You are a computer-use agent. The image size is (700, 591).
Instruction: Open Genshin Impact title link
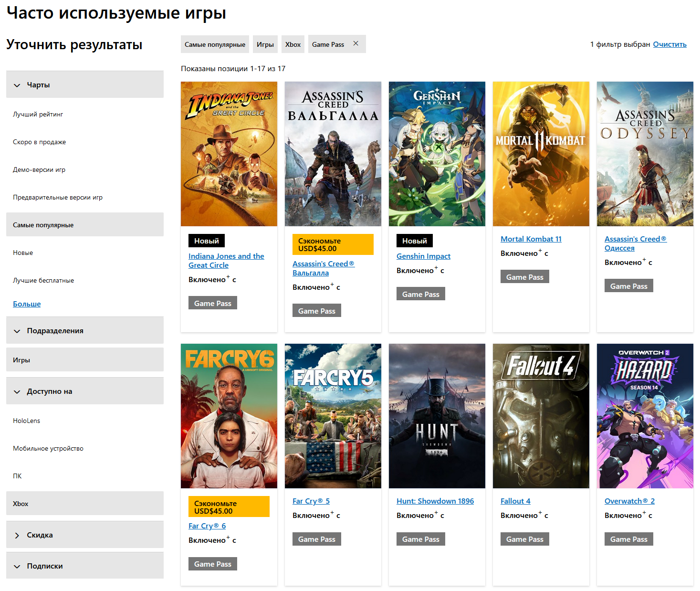click(x=423, y=256)
